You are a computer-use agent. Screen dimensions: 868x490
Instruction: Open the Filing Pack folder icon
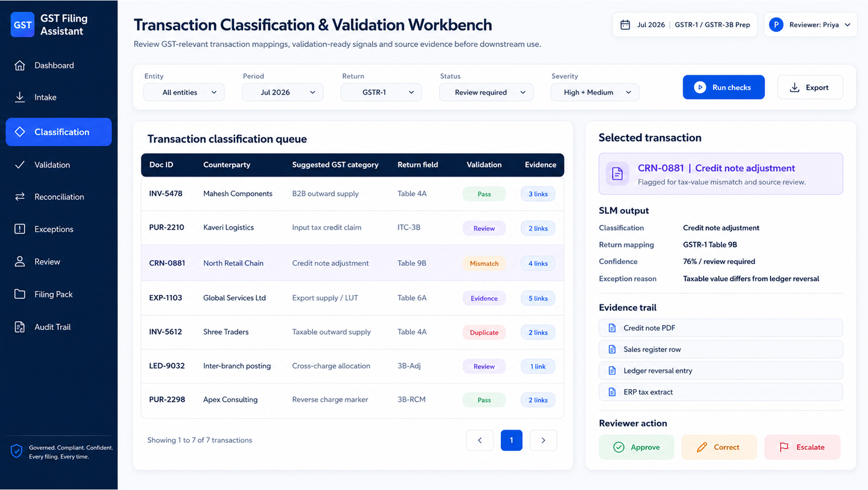click(20, 294)
